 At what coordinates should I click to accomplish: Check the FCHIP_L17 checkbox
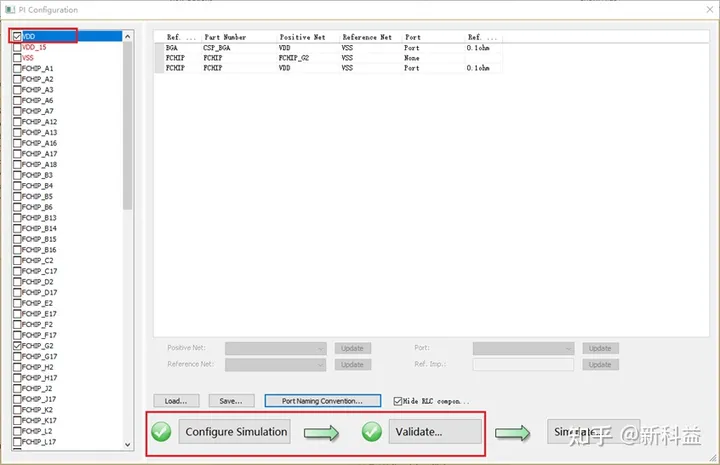[17, 442]
